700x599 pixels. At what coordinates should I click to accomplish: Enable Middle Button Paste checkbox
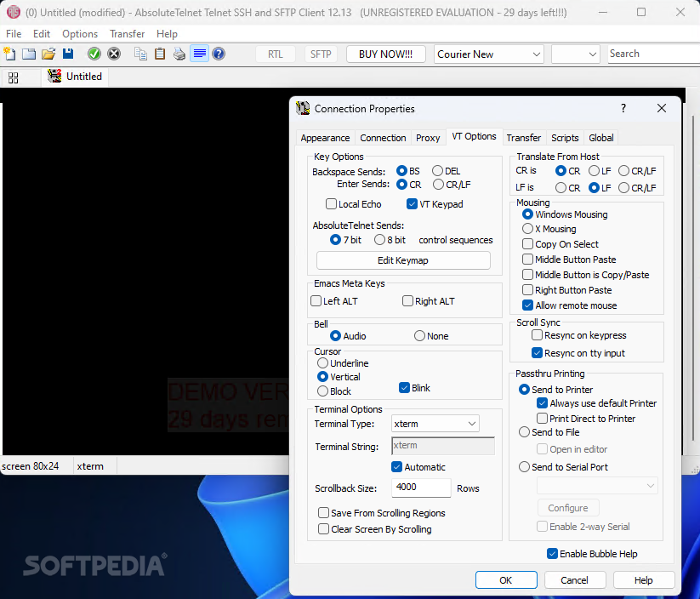click(569, 260)
